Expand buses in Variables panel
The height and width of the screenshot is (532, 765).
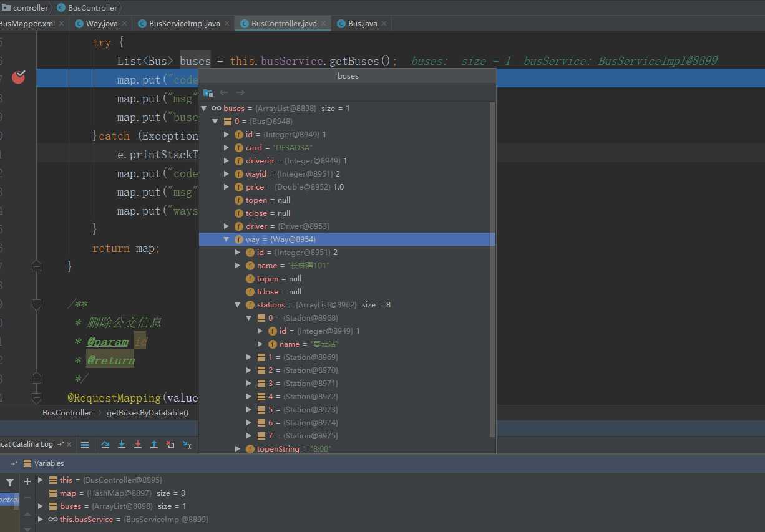click(41, 506)
